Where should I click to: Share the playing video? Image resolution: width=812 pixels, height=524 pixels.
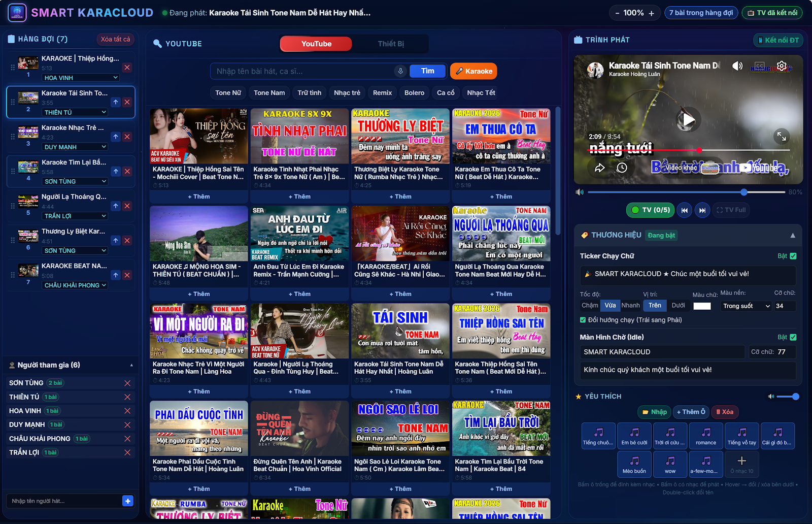pos(600,168)
